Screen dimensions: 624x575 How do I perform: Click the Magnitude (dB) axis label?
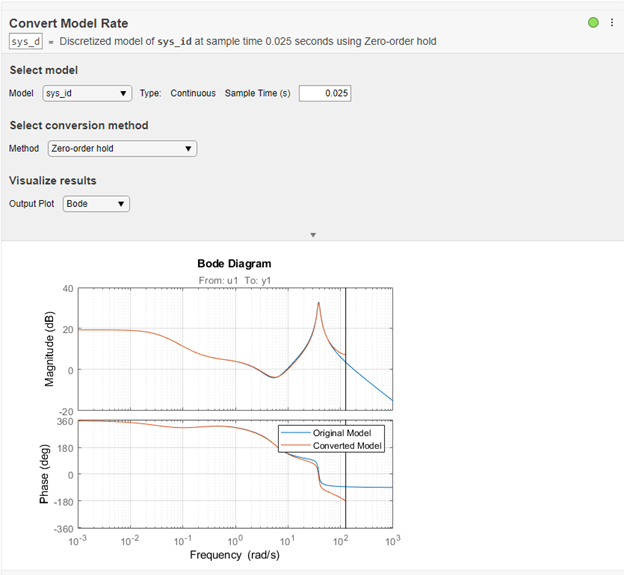[x=46, y=347]
